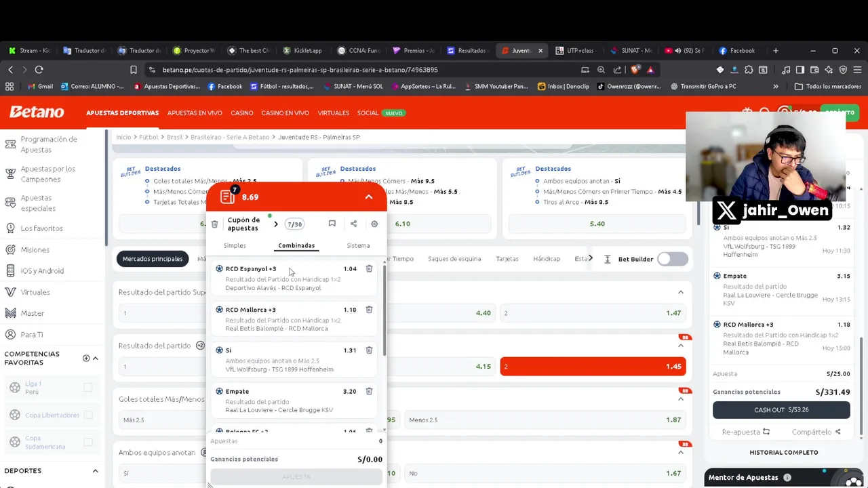Open Apuestas en vivo menu
The width and height of the screenshot is (868, 488).
click(195, 113)
